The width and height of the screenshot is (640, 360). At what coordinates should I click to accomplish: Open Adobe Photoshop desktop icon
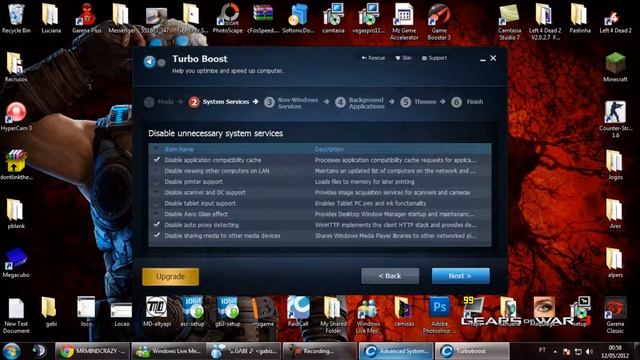[439, 316]
